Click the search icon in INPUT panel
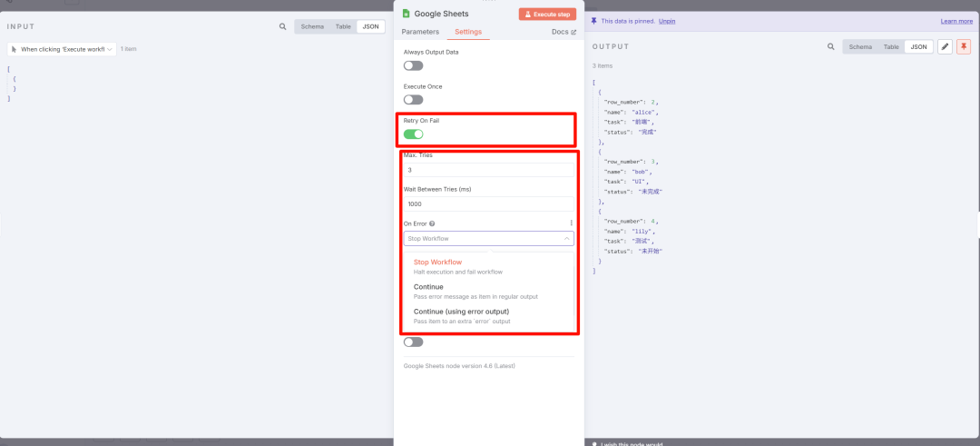The image size is (980, 446). point(282,27)
